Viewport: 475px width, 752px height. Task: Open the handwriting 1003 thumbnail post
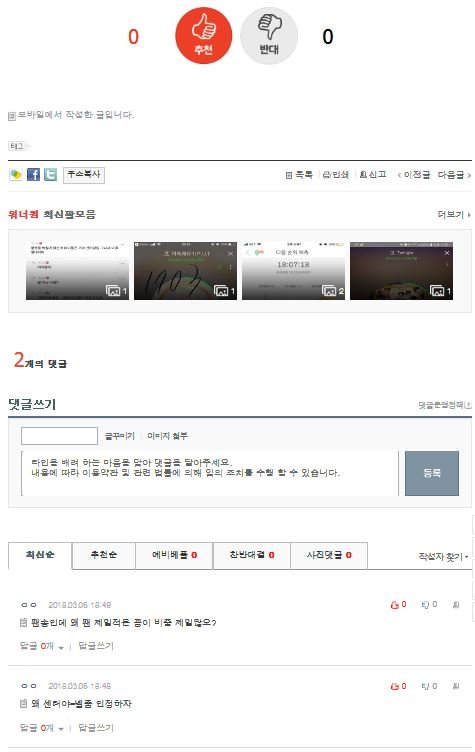click(185, 271)
